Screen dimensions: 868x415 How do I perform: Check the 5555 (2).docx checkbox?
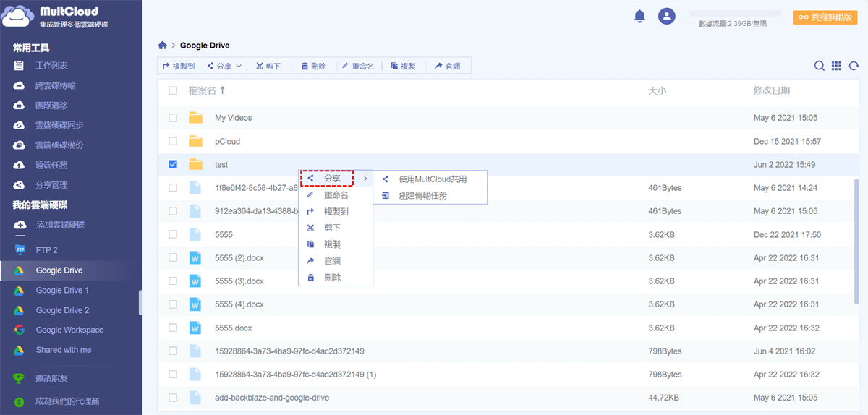173,257
